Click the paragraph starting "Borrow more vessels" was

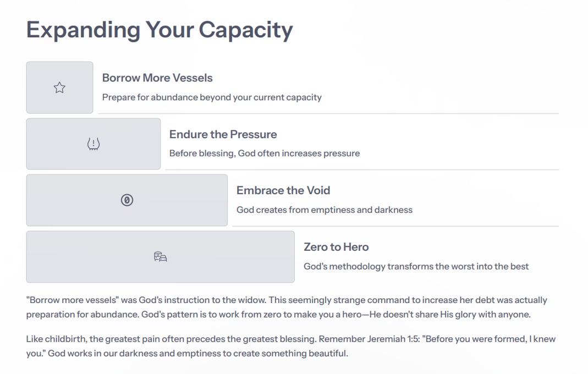point(287,307)
